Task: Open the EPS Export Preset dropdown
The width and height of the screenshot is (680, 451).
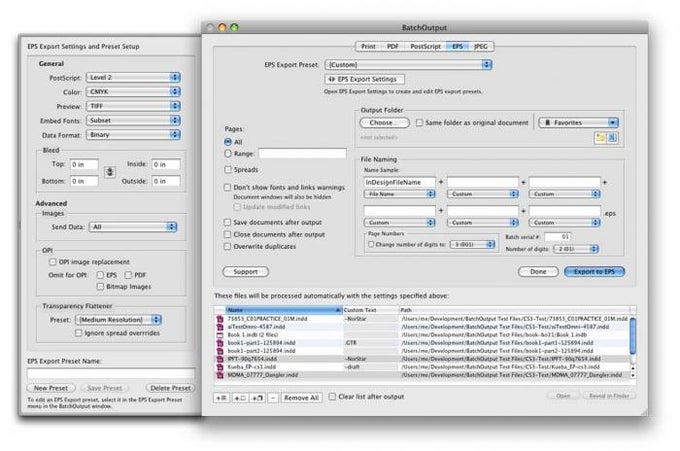Action: [408, 65]
